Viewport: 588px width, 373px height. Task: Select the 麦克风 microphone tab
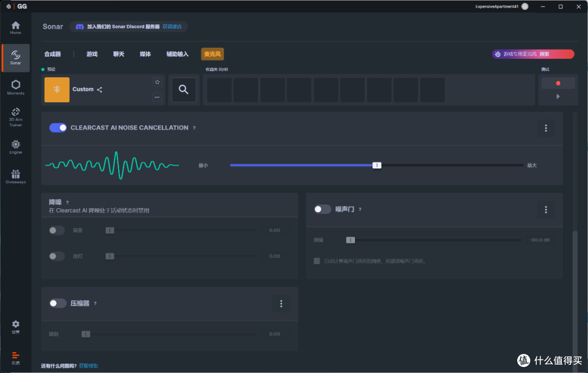point(212,54)
